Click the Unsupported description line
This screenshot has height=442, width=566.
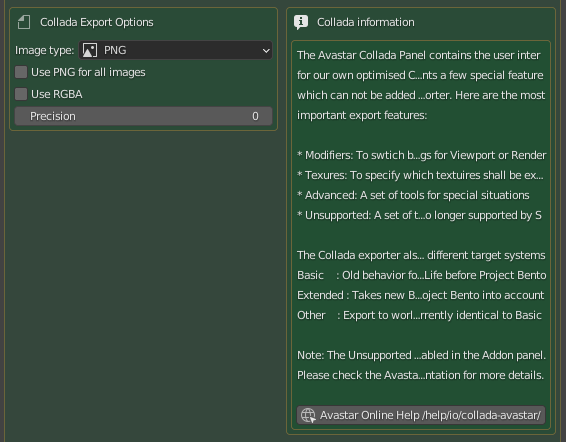[419, 215]
